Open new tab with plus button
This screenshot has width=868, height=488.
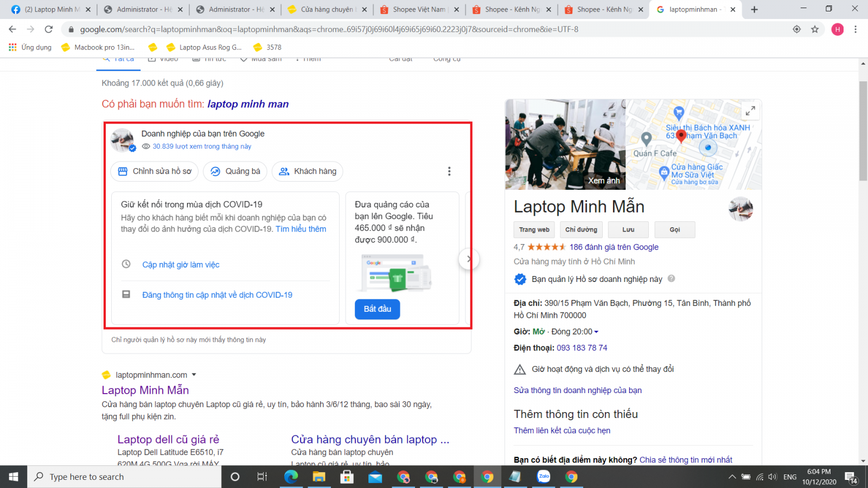(754, 9)
